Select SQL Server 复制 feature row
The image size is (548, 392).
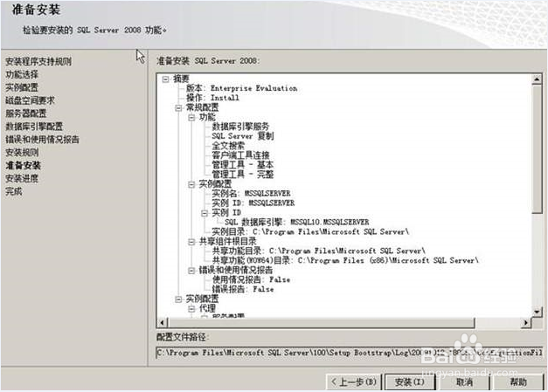[x=243, y=136]
